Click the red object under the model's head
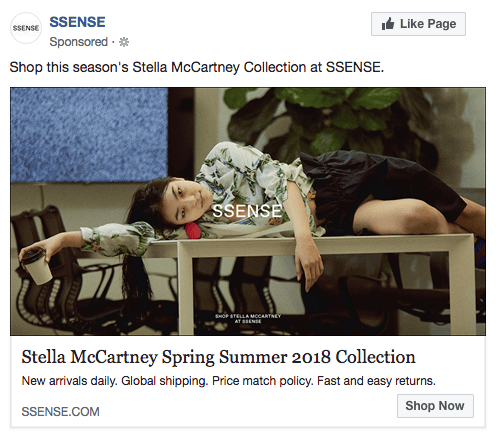The width and height of the screenshot is (496, 435). 192,231
